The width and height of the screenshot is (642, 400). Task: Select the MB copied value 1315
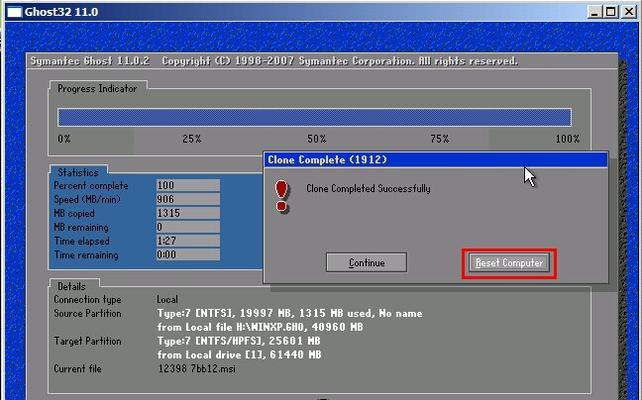[188, 213]
